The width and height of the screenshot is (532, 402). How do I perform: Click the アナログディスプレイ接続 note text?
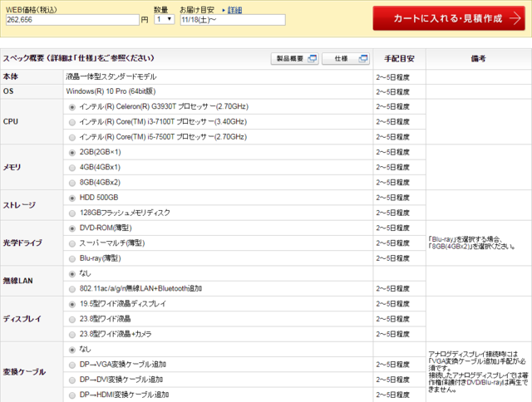click(x=478, y=372)
